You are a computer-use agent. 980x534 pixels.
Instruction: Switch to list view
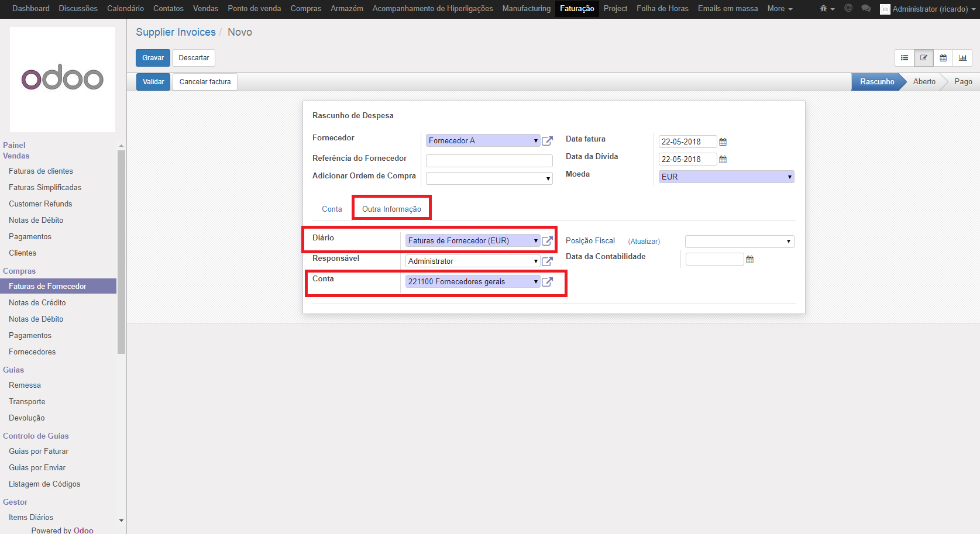(x=905, y=58)
